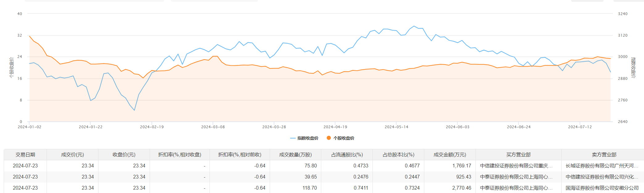Viewport: 644px width, 193px height.
Task: Toggle the 指数收盘价 legend series
Action: coord(304,138)
